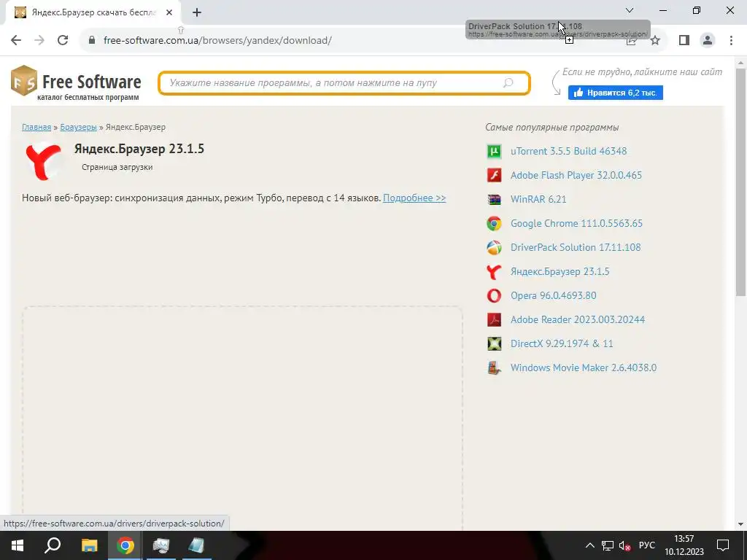Viewport: 747px width, 560px height.
Task: Click the Opera icon
Action: pos(494,296)
